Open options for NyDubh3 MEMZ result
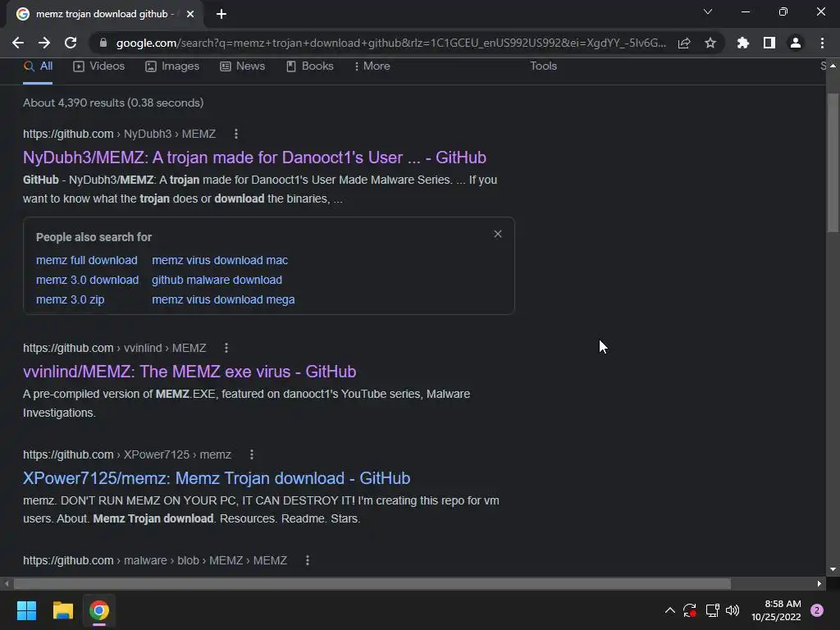Image resolution: width=840 pixels, height=630 pixels. [236, 134]
